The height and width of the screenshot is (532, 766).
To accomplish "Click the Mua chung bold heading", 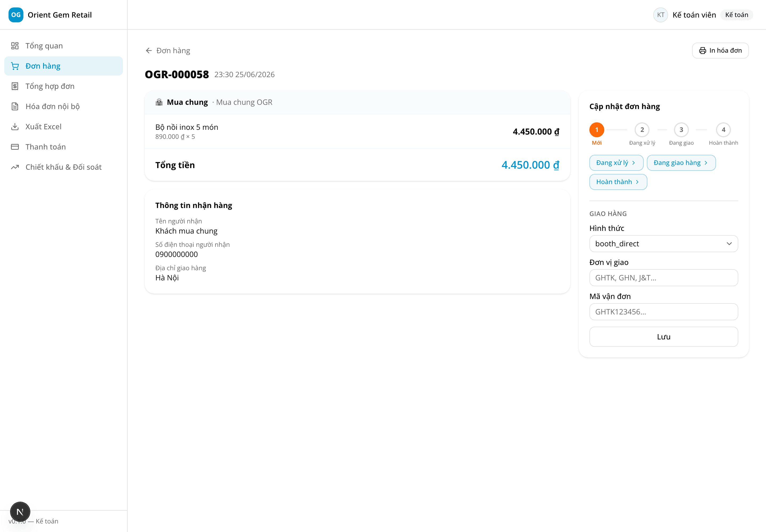I will pyautogui.click(x=187, y=102).
